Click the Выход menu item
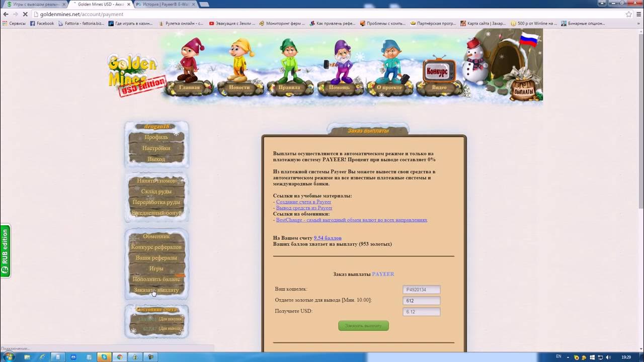644x362 pixels. tap(156, 159)
